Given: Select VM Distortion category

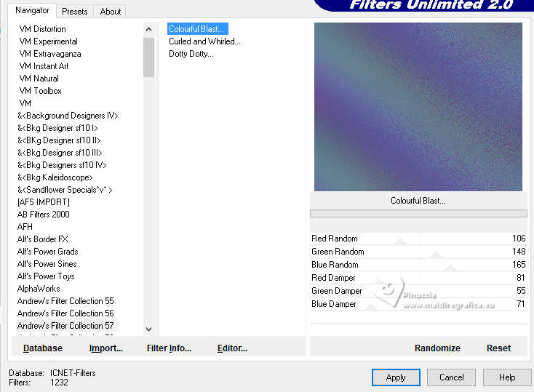Looking at the screenshot, I should (43, 29).
